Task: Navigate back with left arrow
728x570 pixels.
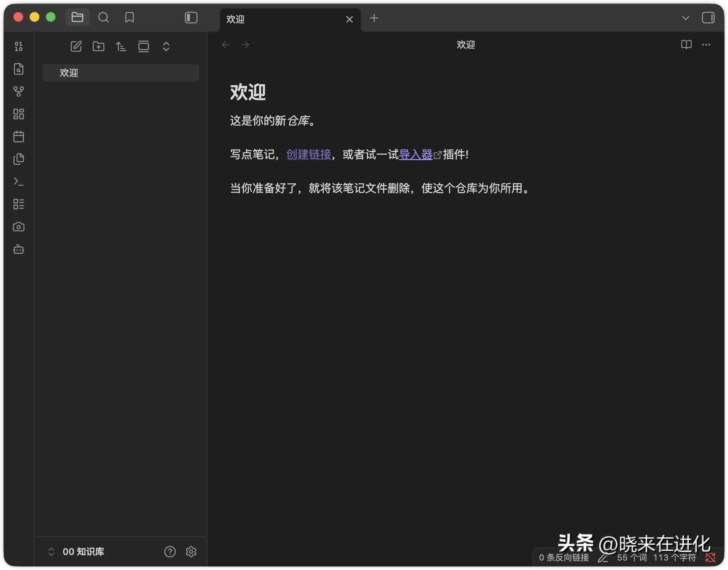Action: [x=226, y=45]
